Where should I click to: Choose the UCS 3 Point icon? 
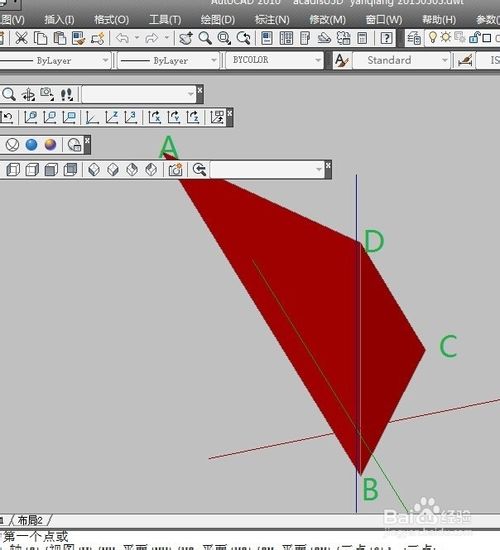pyautogui.click(x=131, y=117)
